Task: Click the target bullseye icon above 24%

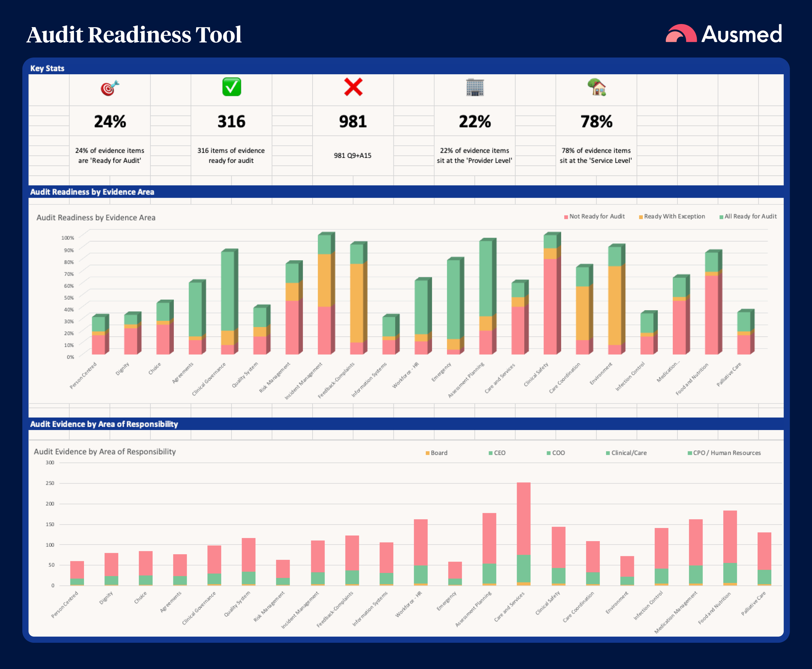Action: pyautogui.click(x=110, y=88)
